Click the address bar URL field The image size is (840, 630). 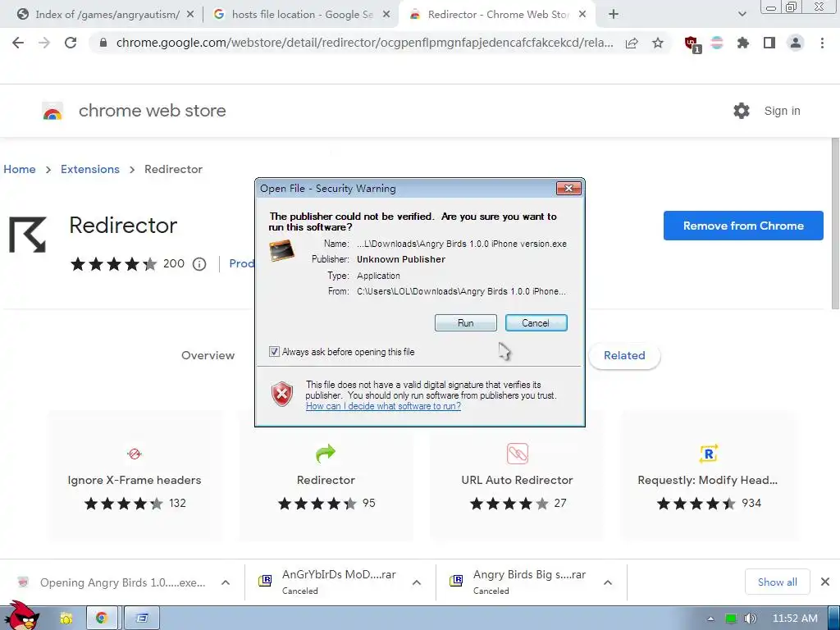coord(364,43)
